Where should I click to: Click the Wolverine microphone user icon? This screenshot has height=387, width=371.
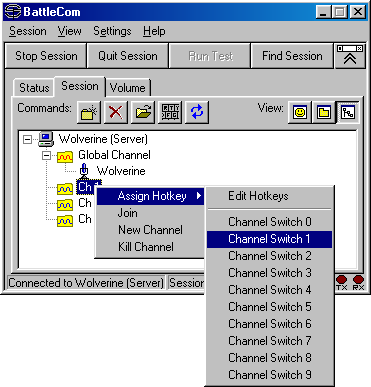coord(84,171)
